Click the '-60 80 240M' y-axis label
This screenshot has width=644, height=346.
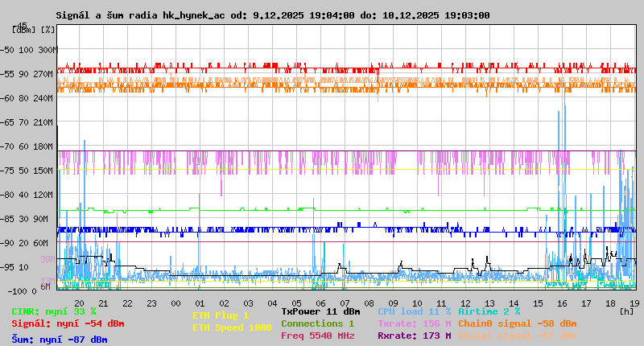click(x=27, y=98)
